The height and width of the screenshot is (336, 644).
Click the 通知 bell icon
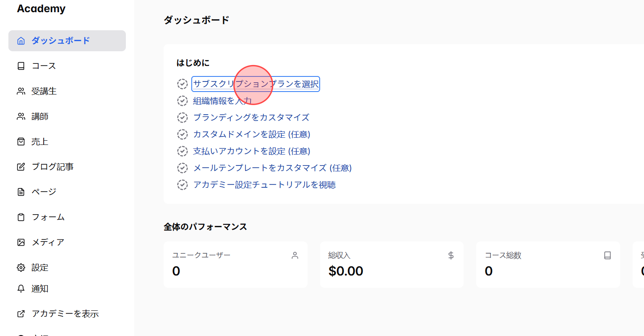pos(21,288)
